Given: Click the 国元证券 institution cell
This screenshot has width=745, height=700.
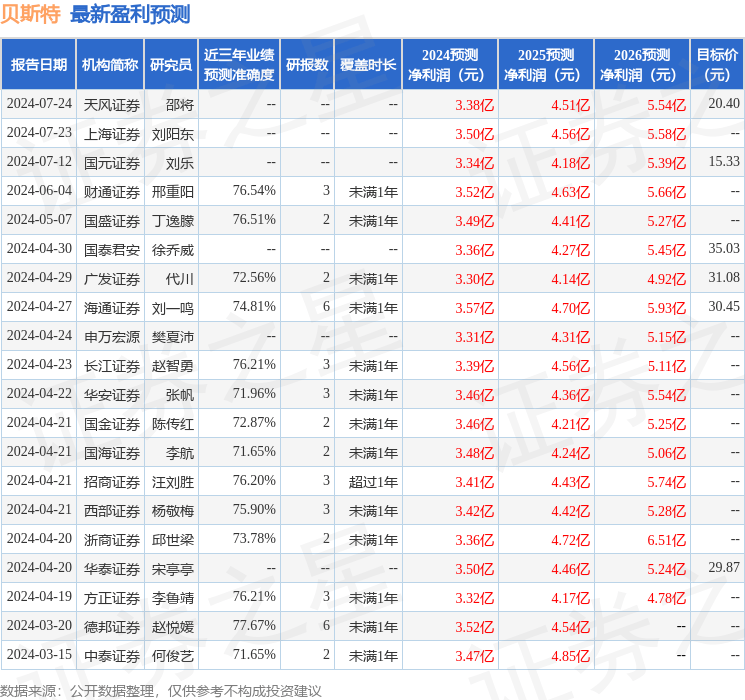Looking at the screenshot, I should tap(112, 163).
